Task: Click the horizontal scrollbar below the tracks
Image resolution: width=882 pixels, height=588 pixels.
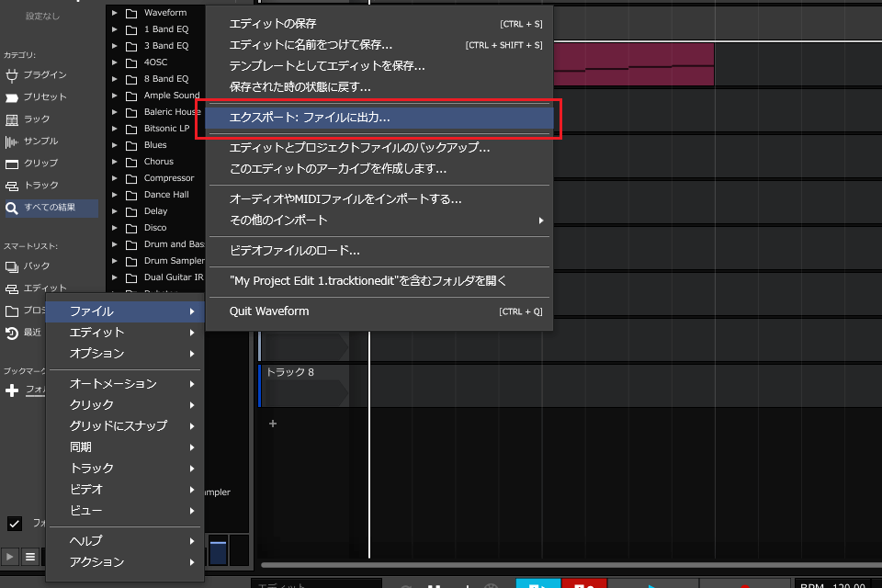Action: point(570,565)
